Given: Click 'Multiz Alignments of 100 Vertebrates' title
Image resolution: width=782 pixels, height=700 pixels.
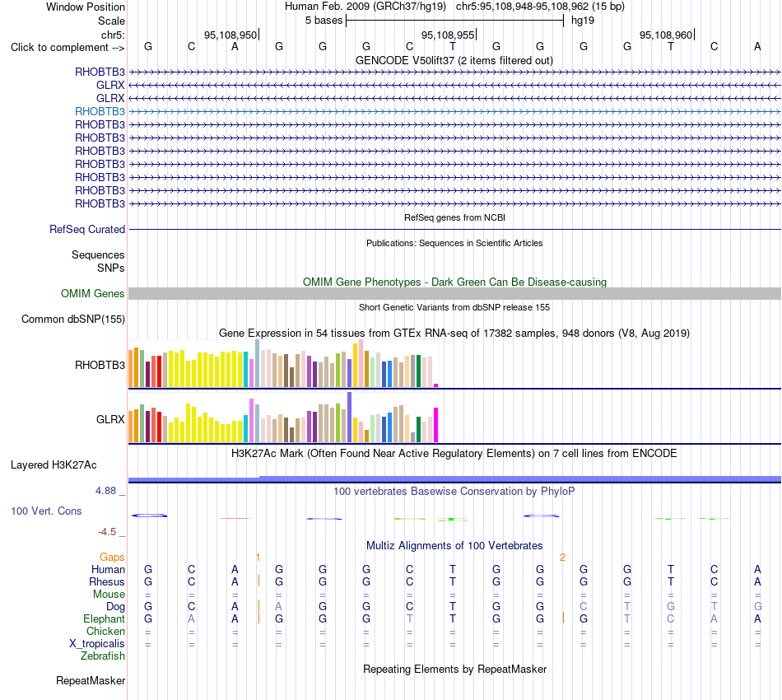Looking at the screenshot, I should click(454, 545).
